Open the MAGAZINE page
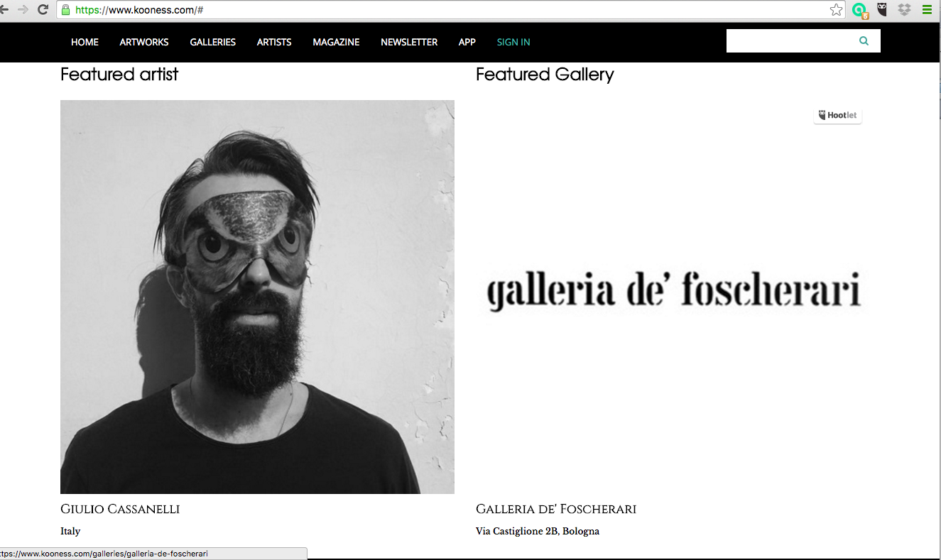 click(336, 42)
